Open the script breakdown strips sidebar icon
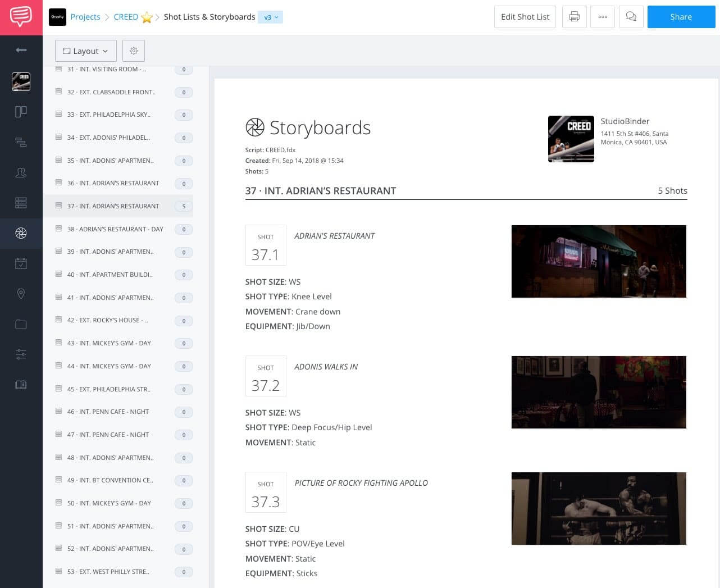The image size is (720, 588). tap(21, 203)
